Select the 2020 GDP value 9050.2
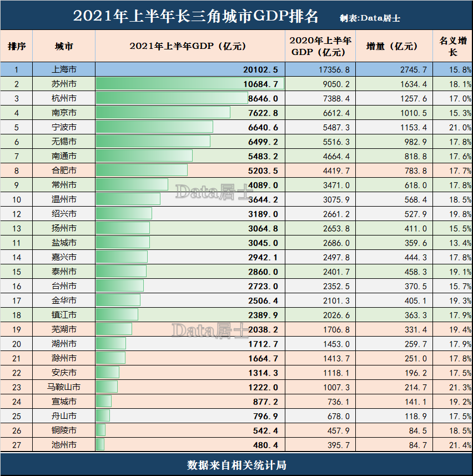 (336, 84)
